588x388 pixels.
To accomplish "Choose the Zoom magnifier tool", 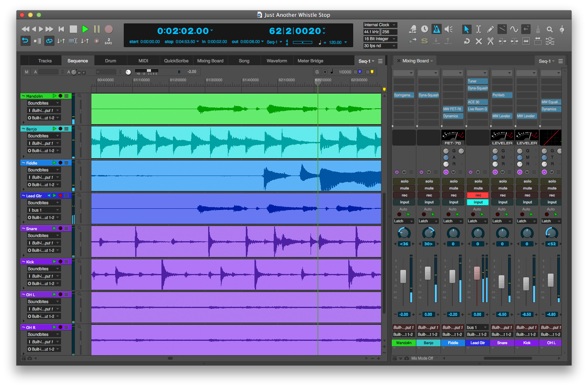I will pos(549,29).
